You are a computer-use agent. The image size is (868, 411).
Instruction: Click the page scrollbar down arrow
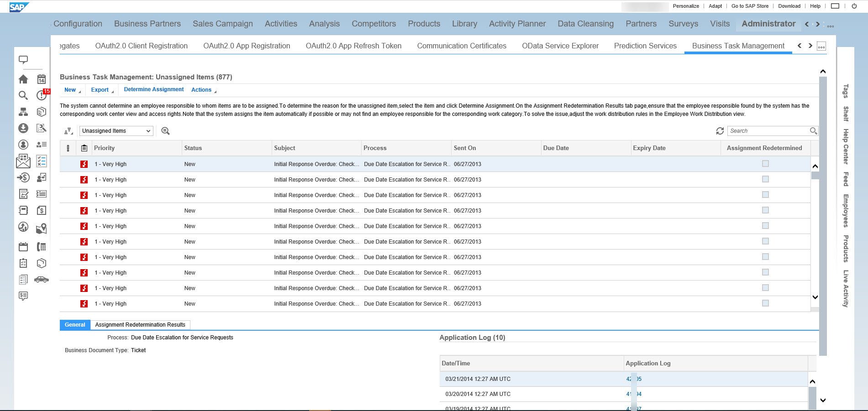823,401
